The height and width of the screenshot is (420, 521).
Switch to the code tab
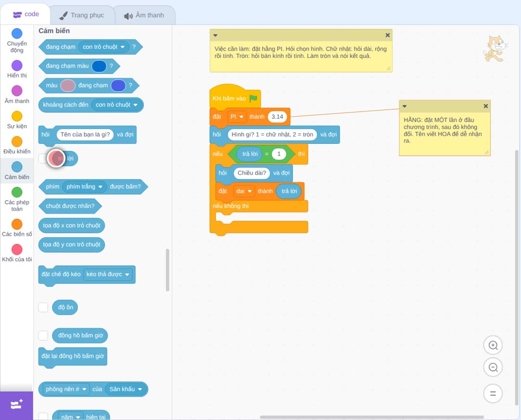26,14
